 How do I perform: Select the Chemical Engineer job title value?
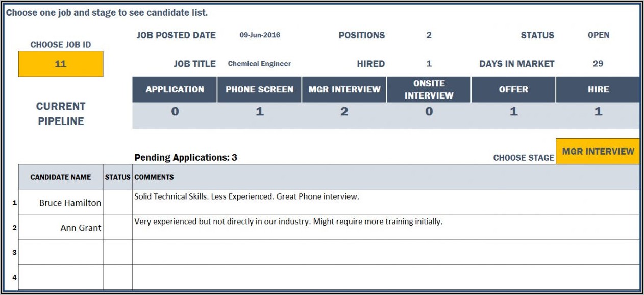(x=259, y=64)
